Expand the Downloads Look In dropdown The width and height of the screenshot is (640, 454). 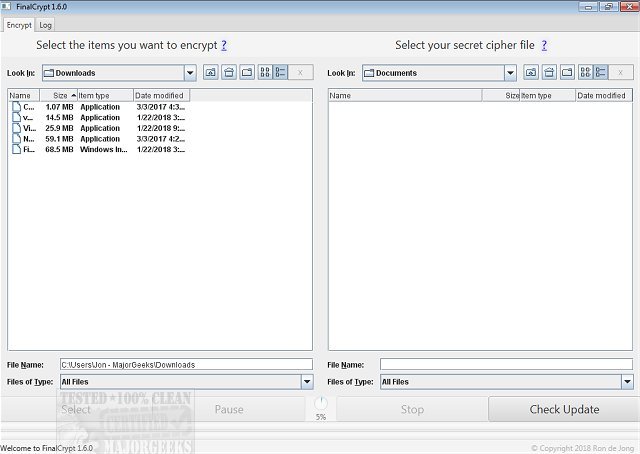[190, 73]
